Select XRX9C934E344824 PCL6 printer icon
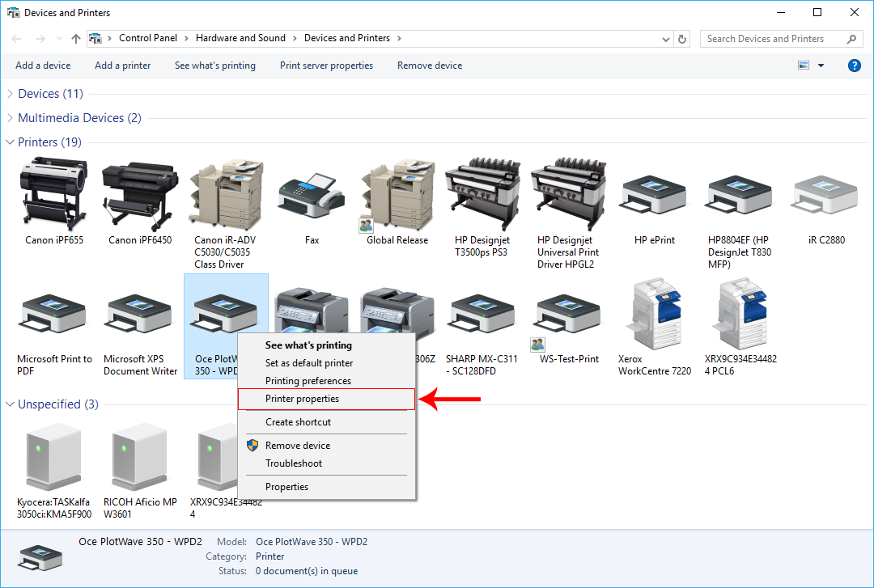Viewport: 874px width, 588px height. 740,313
